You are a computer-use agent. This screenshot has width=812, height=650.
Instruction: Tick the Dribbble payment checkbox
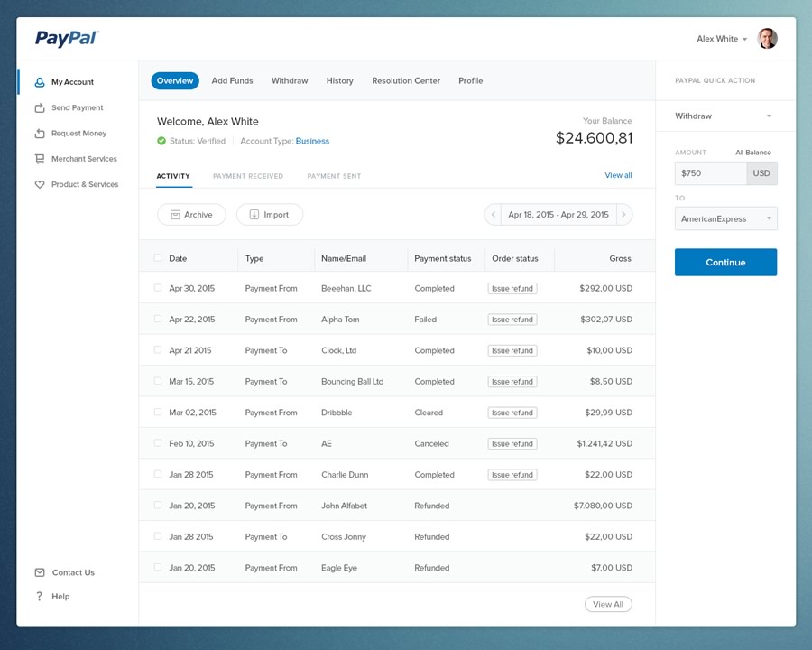tap(158, 412)
